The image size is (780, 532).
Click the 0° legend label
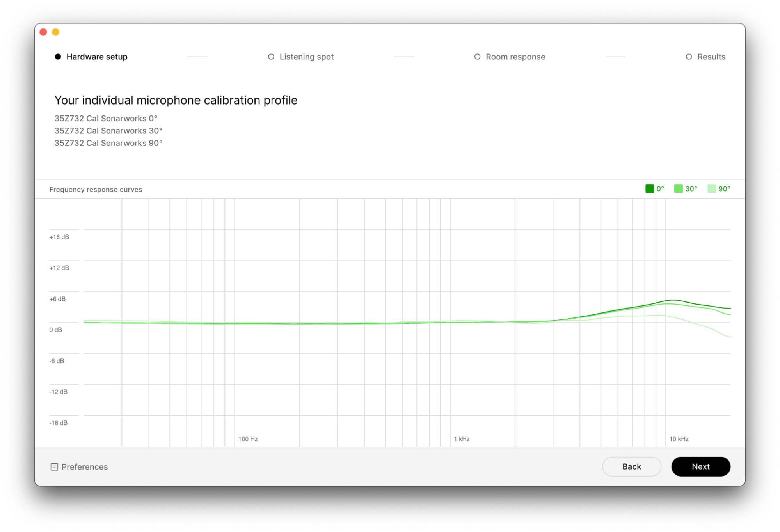(660, 189)
